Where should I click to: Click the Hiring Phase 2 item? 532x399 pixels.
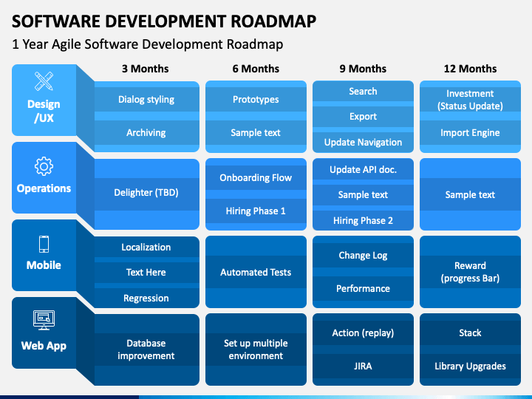(x=363, y=220)
